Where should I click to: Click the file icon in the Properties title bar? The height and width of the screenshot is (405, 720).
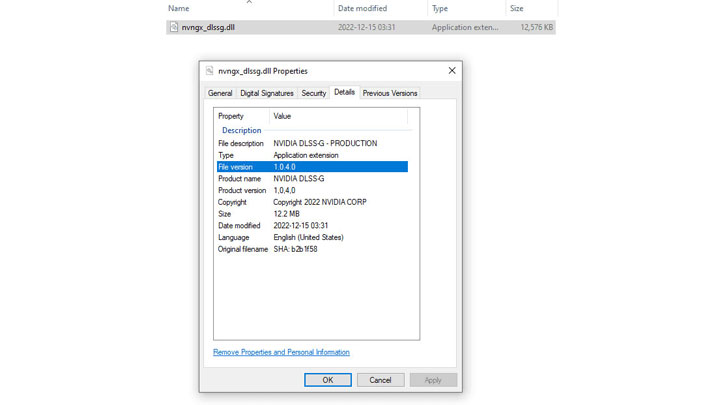(x=209, y=71)
